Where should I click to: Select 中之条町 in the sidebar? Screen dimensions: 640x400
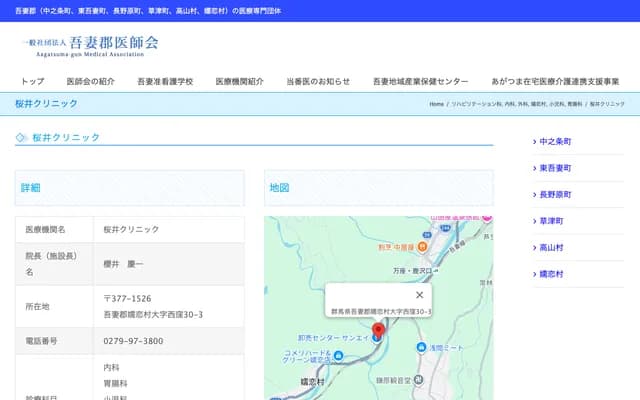pyautogui.click(x=555, y=142)
